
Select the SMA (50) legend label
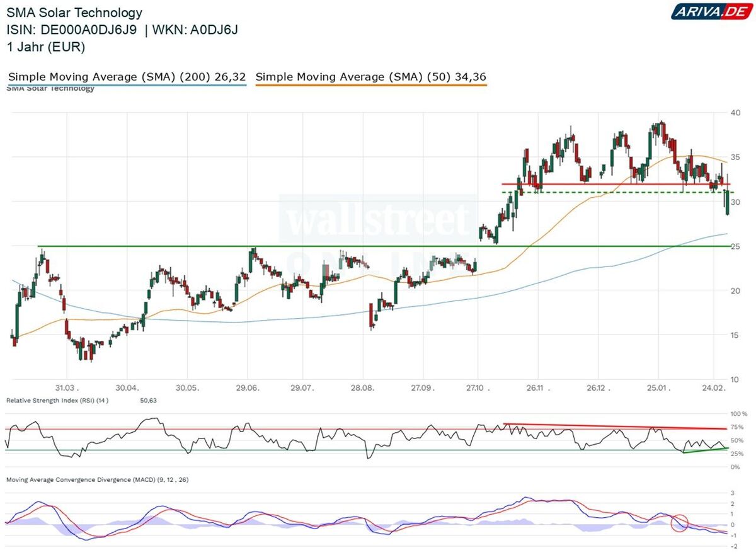pos(370,77)
